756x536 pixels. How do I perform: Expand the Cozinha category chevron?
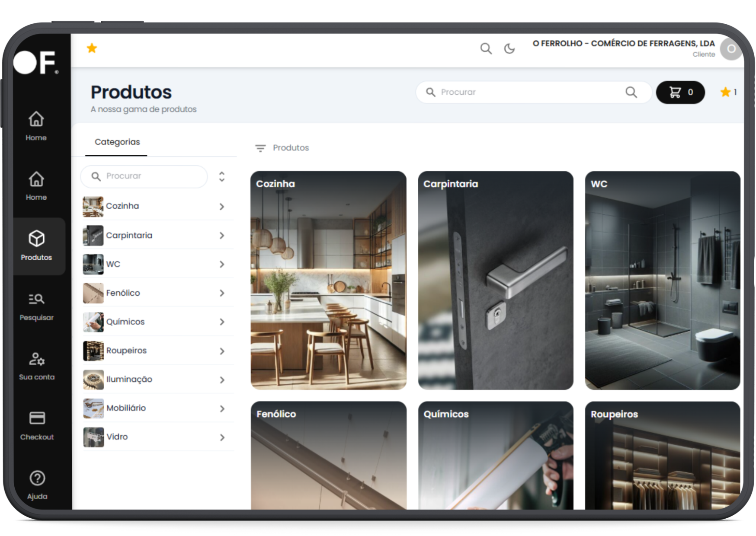222,207
